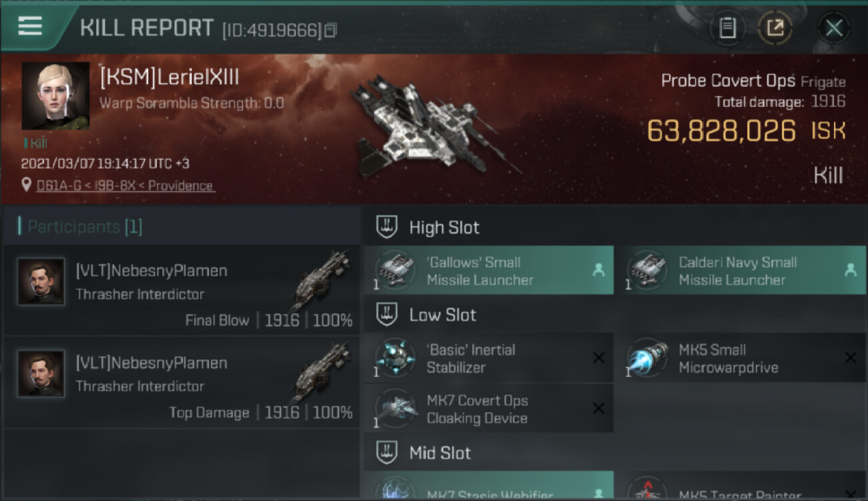Click the 'Basic' Inertial Stabilizer module
The height and width of the screenshot is (501, 868).
click(489, 358)
